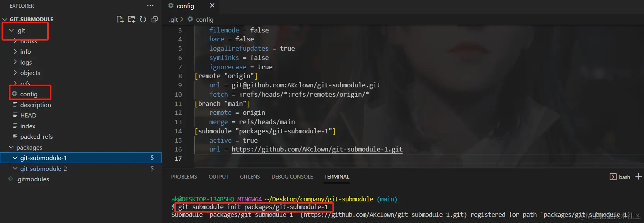This screenshot has height=223, width=644.
Task: Expand the logs folder
Action: coord(15,62)
